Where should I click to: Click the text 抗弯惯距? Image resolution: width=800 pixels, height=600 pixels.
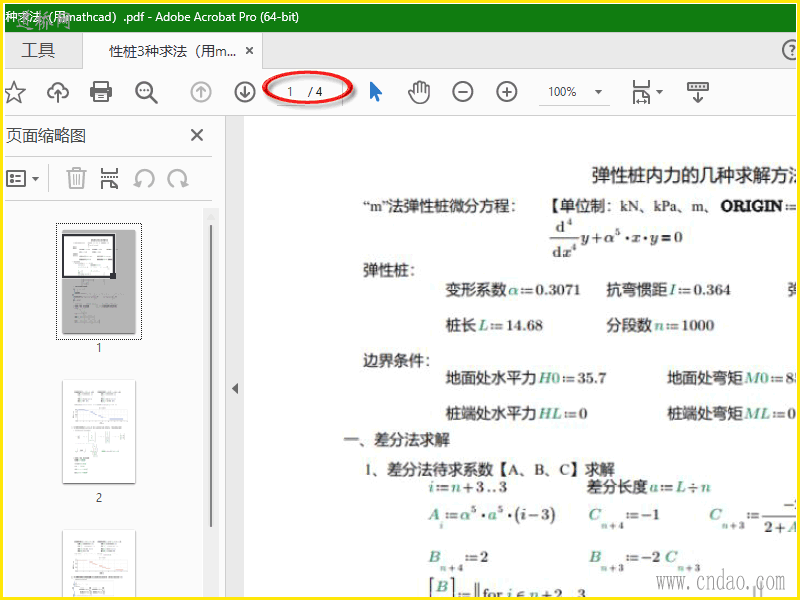(637, 290)
